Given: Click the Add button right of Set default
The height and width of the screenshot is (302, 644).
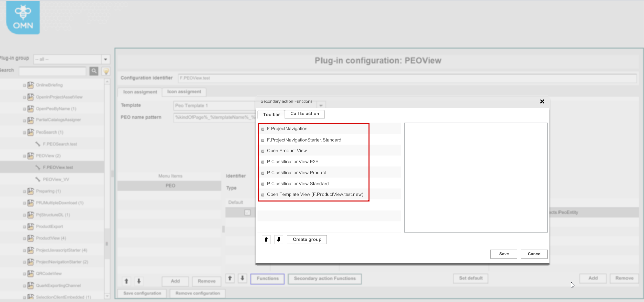Looking at the screenshot, I should click(593, 278).
